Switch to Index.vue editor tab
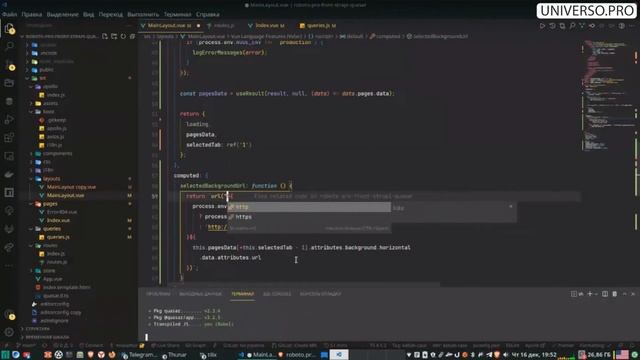The height and width of the screenshot is (360, 640). click(266, 26)
